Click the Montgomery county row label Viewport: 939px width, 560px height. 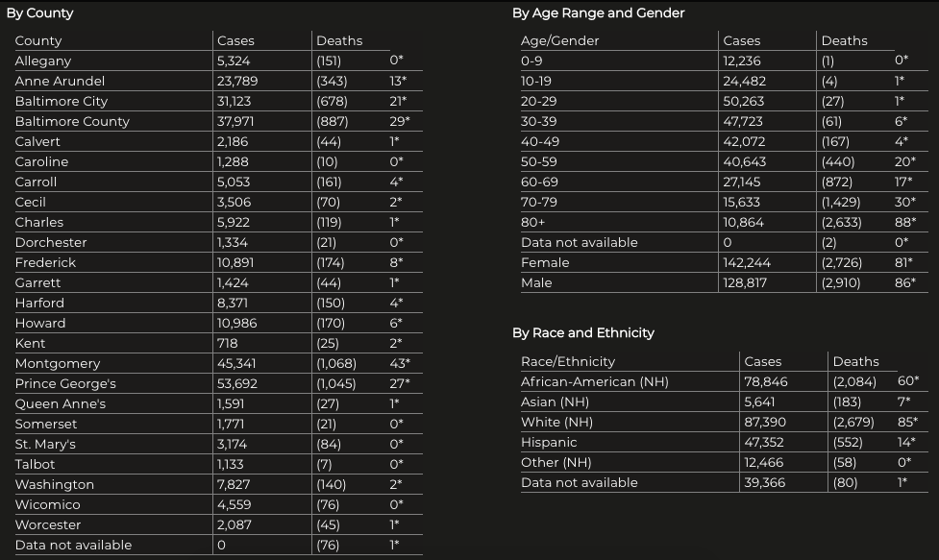(58, 363)
